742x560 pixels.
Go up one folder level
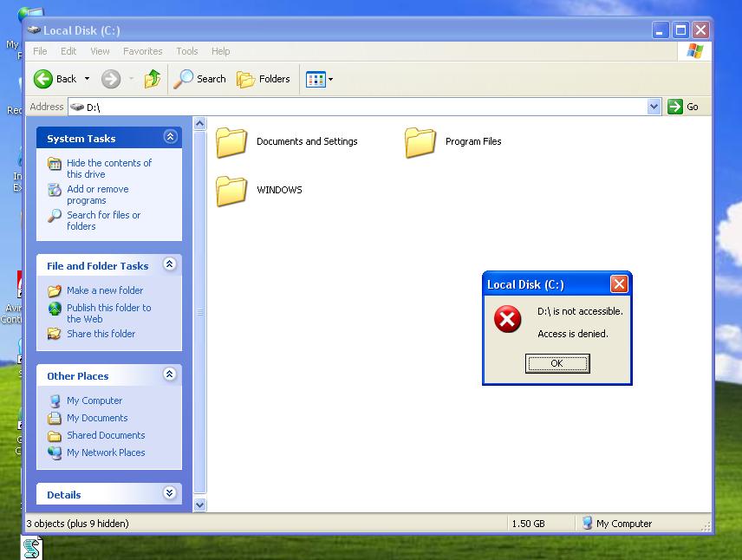click(x=153, y=79)
